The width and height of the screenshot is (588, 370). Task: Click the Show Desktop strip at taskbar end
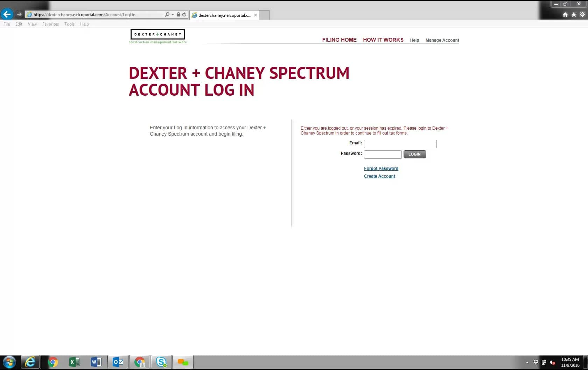(x=586, y=362)
